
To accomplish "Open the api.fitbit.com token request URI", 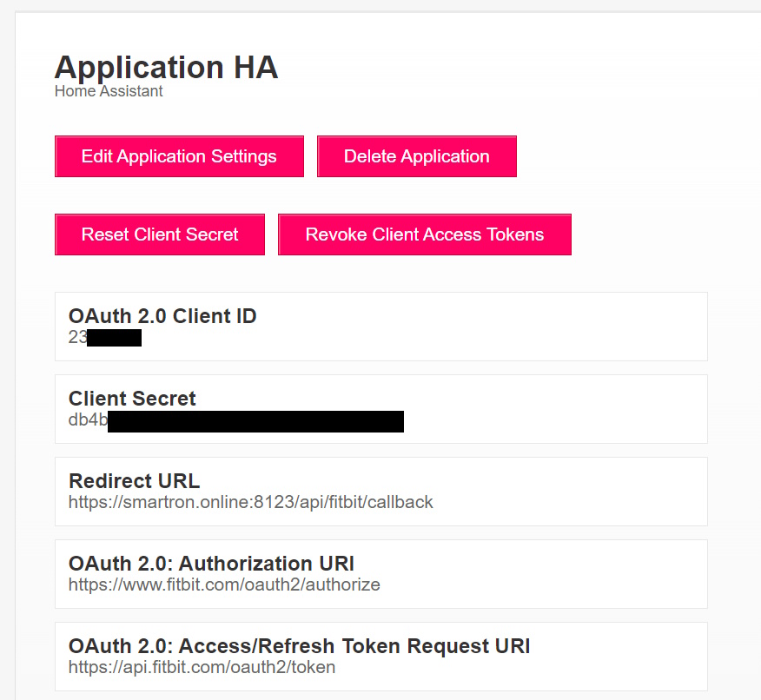I will coord(202,667).
